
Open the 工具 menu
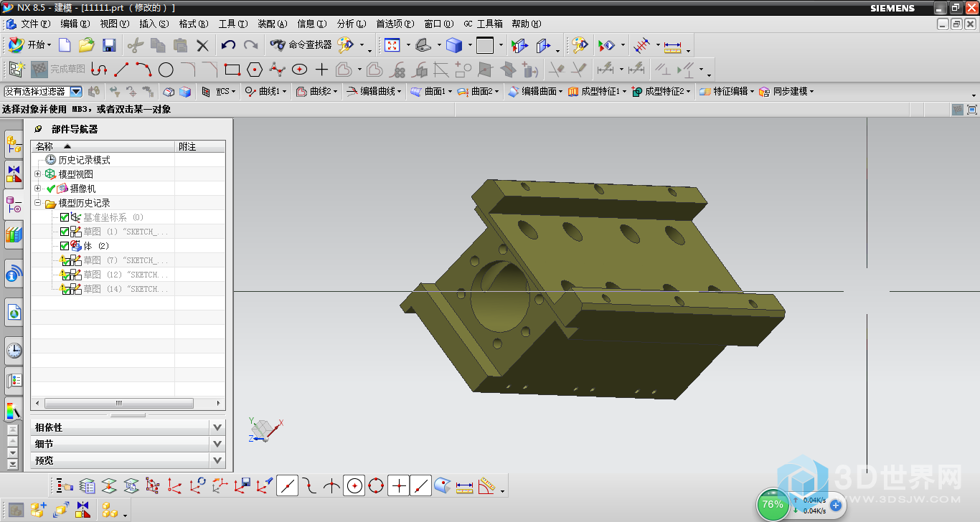point(233,24)
